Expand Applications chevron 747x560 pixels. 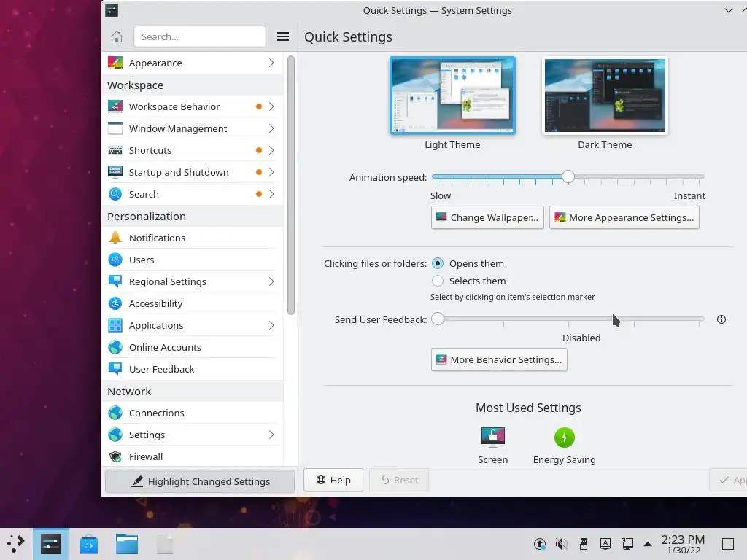click(x=271, y=325)
